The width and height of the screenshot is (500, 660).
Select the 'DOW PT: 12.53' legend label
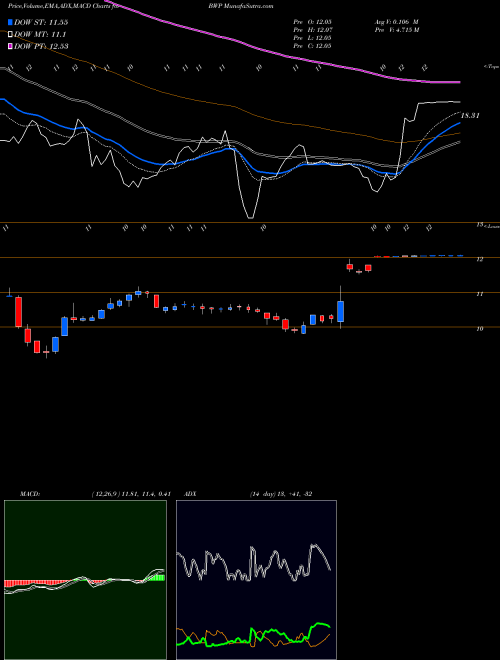(x=41, y=46)
